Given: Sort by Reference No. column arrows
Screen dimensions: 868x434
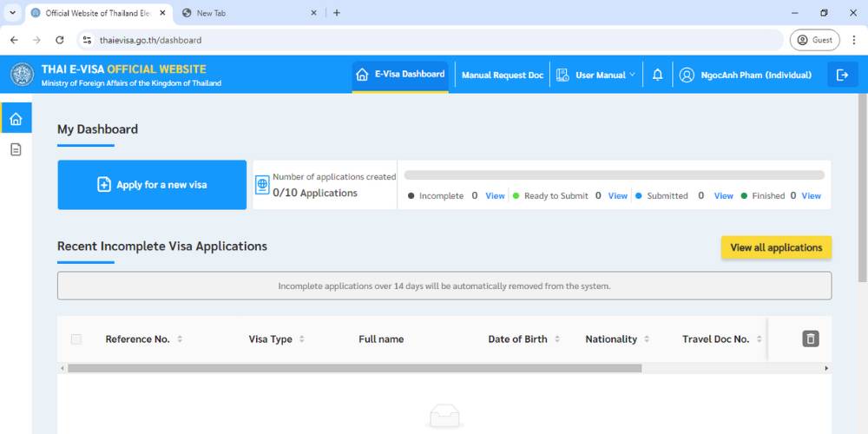Looking at the screenshot, I should 180,339.
